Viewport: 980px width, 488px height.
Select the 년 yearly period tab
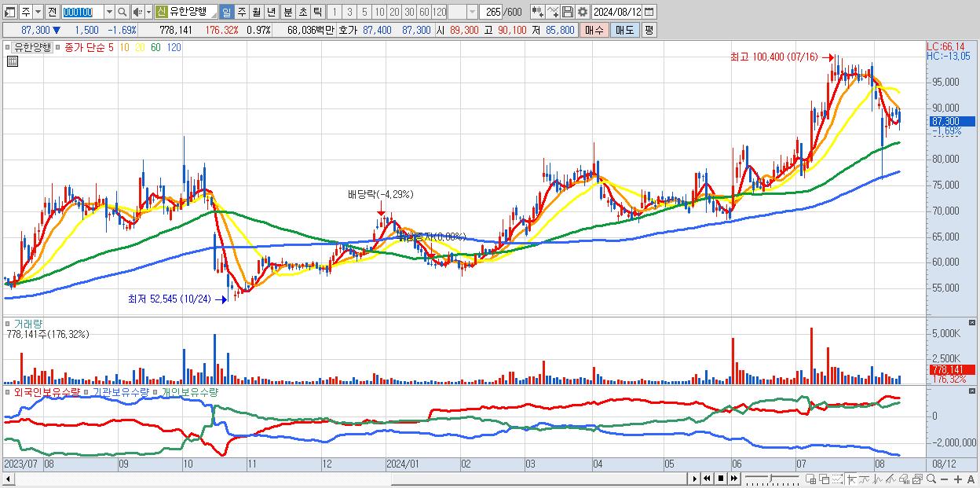(271, 12)
